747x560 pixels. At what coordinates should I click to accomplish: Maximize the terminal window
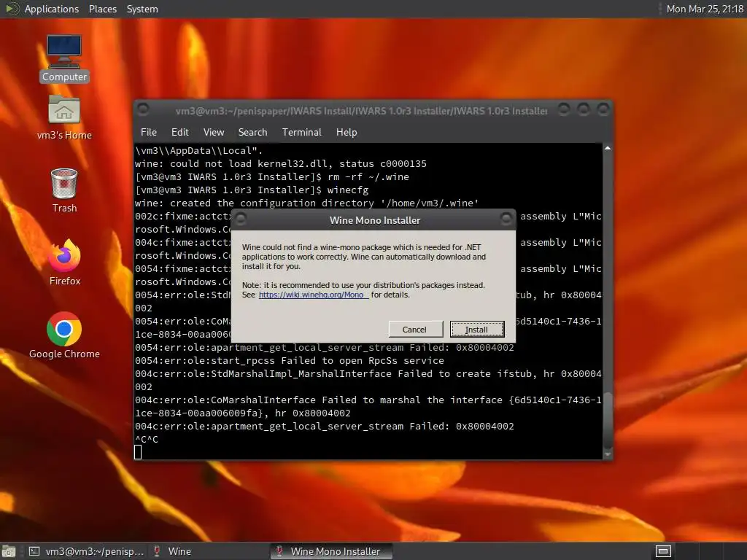click(x=584, y=109)
